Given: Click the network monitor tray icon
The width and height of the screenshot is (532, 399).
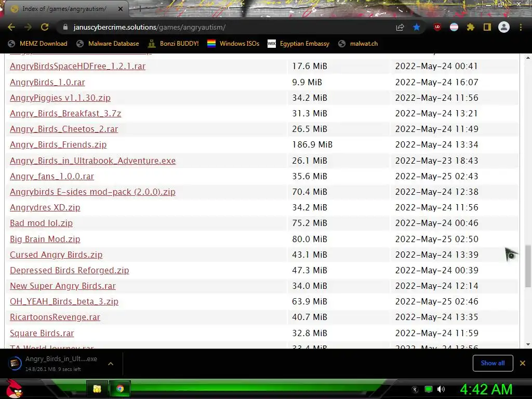Looking at the screenshot, I should 429,389.
